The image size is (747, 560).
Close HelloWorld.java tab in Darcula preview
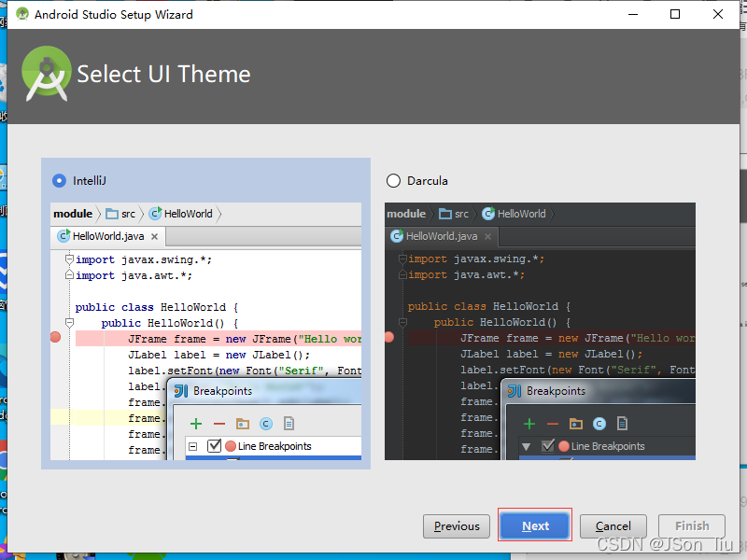click(487, 237)
